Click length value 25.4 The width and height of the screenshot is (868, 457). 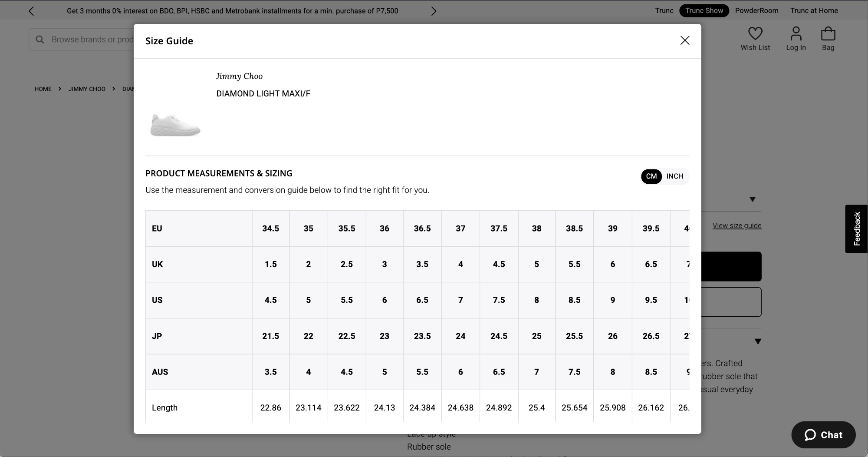click(537, 407)
